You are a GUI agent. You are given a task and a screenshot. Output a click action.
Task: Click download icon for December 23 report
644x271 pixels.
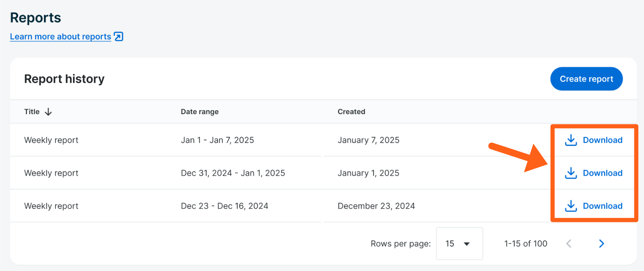click(571, 206)
